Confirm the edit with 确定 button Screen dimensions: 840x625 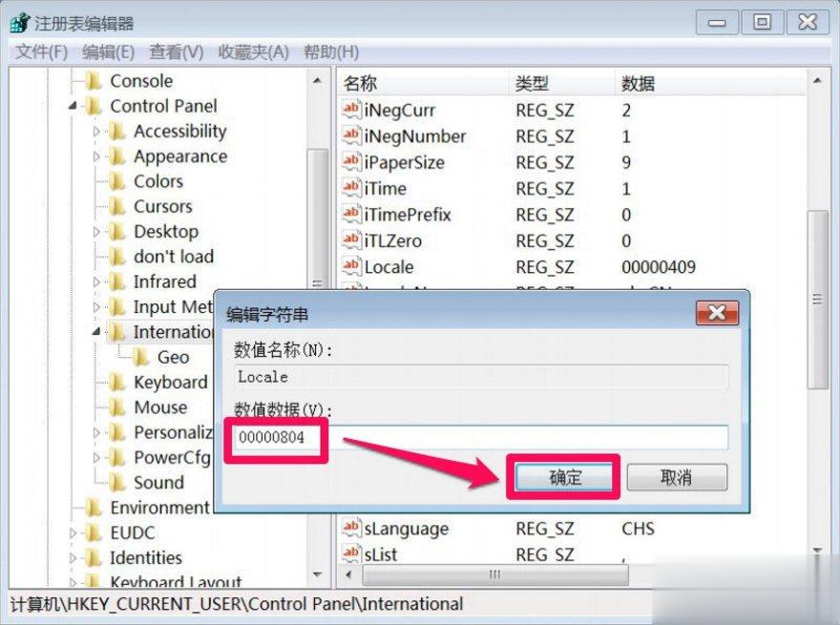tap(564, 477)
